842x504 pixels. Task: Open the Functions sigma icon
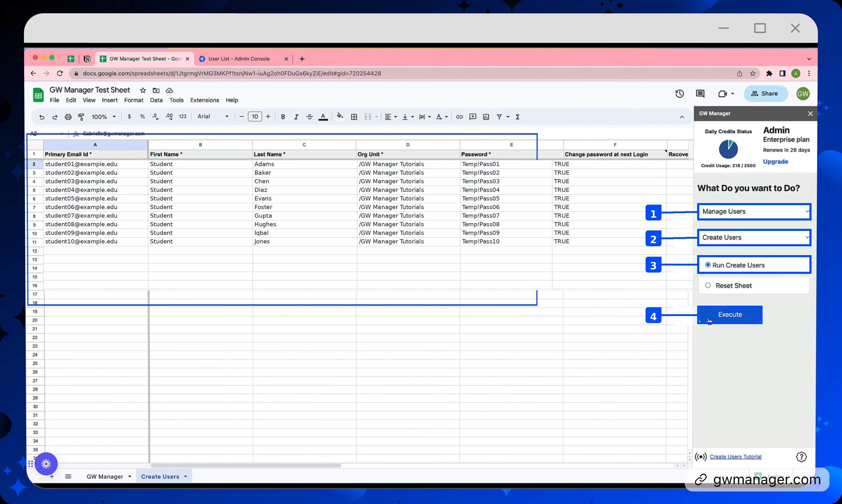[x=517, y=117]
